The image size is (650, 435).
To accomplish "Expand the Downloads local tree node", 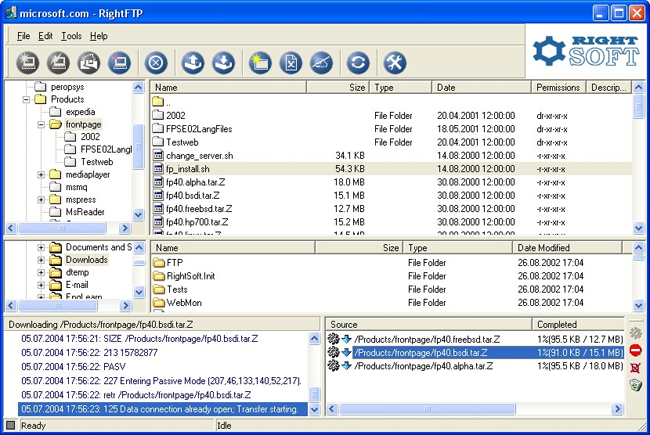I will point(41,260).
